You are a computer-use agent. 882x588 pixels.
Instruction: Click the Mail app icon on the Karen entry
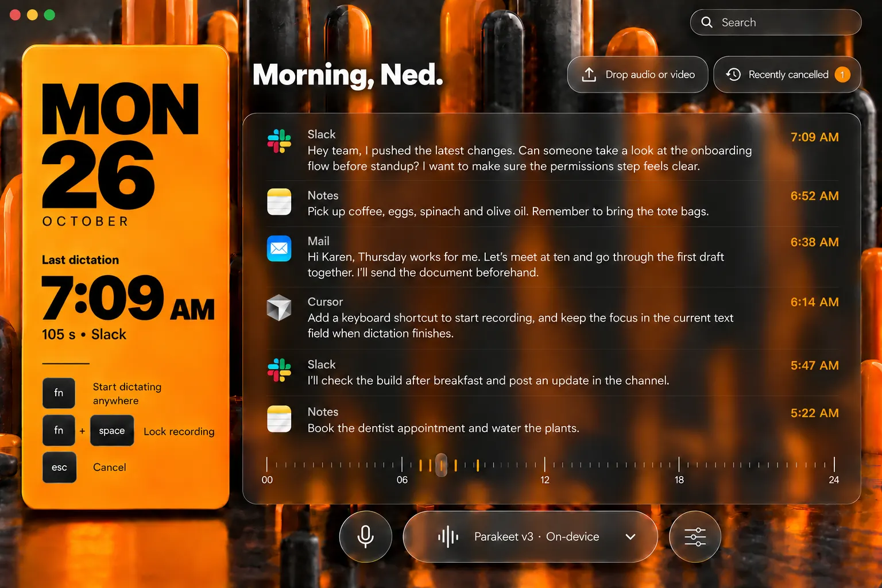pyautogui.click(x=279, y=249)
